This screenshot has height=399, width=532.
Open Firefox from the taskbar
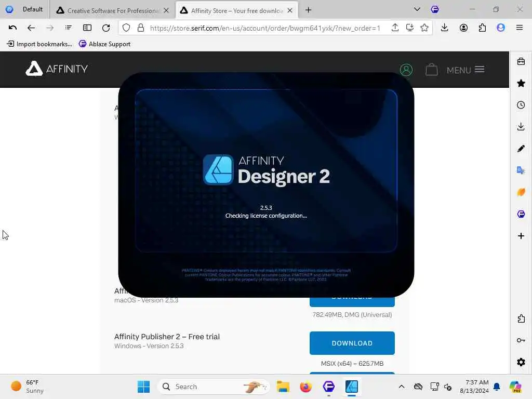coord(305,387)
